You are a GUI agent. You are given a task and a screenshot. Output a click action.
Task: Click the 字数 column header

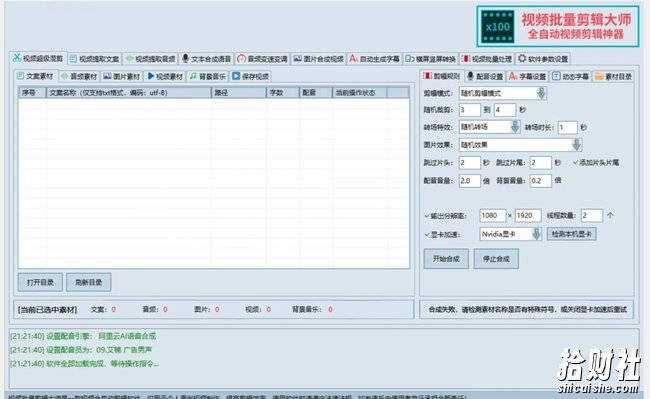pyautogui.click(x=283, y=93)
